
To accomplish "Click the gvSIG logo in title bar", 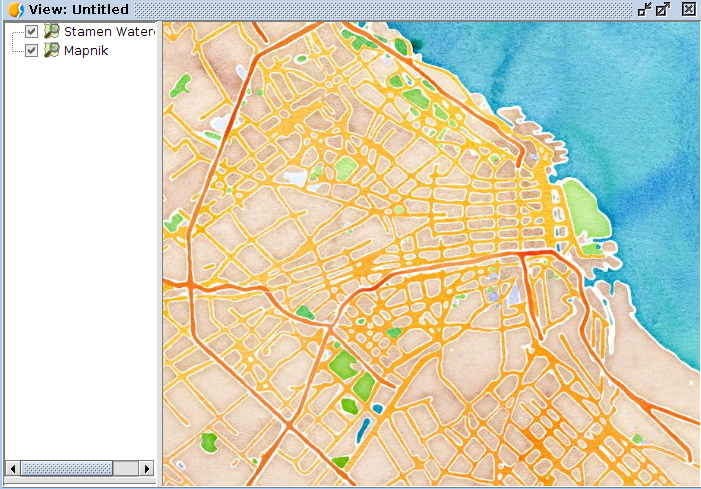I will point(14,9).
